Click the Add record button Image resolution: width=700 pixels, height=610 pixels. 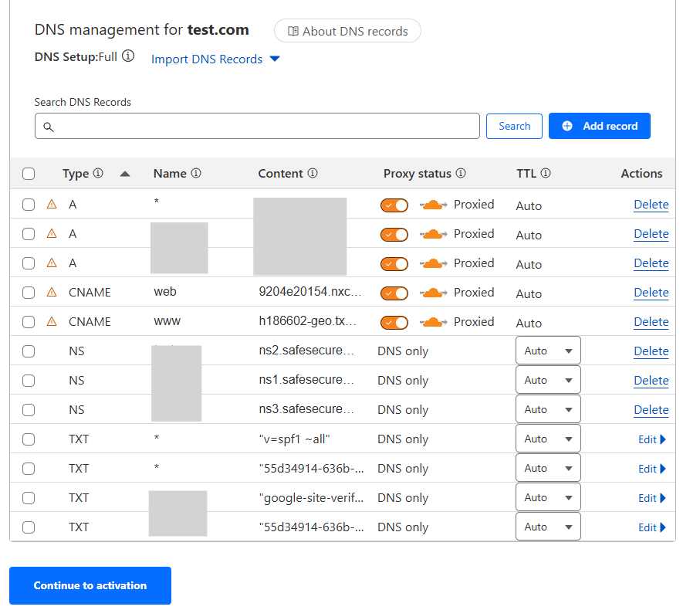(599, 126)
